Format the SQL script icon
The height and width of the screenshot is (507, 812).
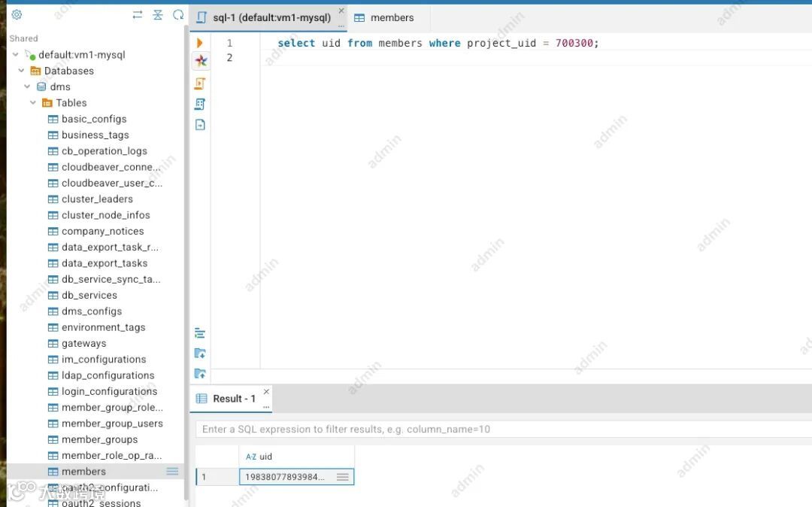tap(200, 333)
